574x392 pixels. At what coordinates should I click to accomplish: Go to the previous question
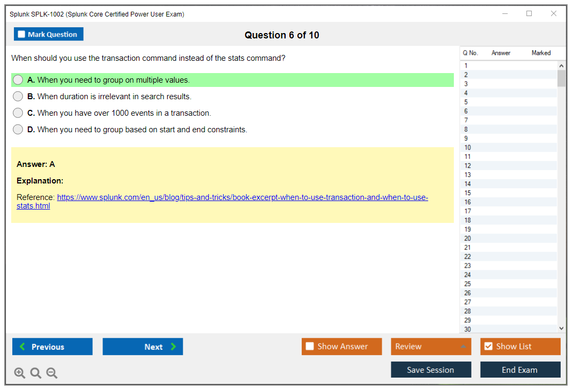[x=52, y=347]
